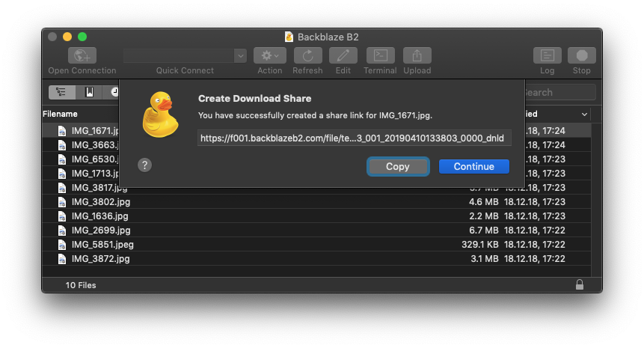Screen dimensions: 644x348
Task: Click the 6.7 MB size cell
Action: point(483,230)
